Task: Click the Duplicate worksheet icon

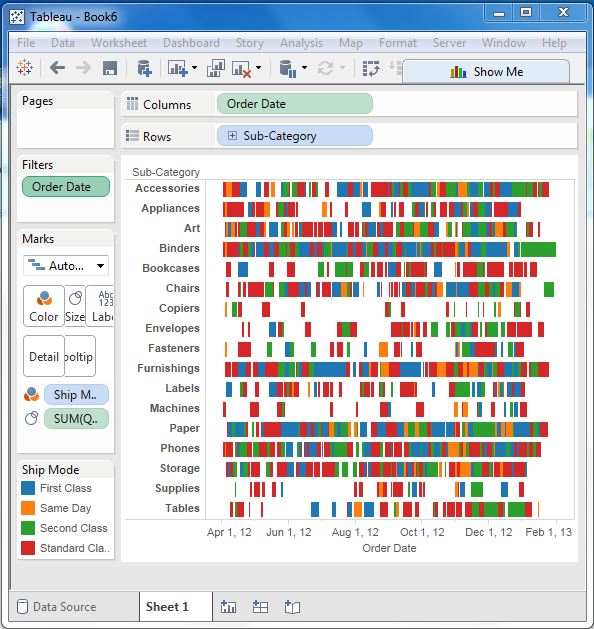Action: tap(215, 68)
